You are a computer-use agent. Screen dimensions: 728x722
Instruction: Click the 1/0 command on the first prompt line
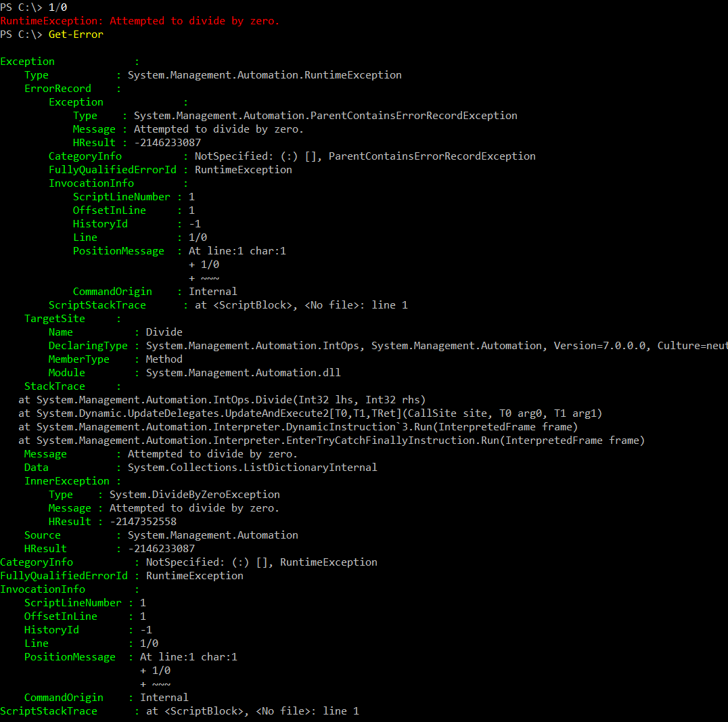(x=58, y=7)
